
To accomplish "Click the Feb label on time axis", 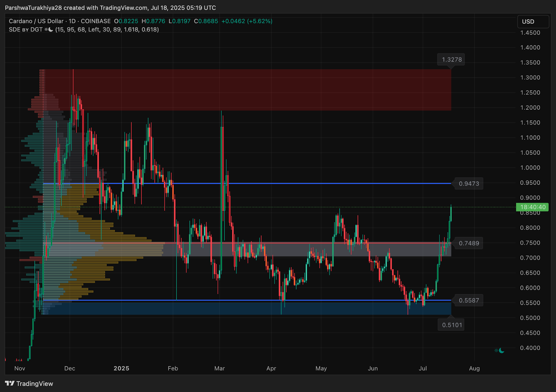I will (173, 368).
